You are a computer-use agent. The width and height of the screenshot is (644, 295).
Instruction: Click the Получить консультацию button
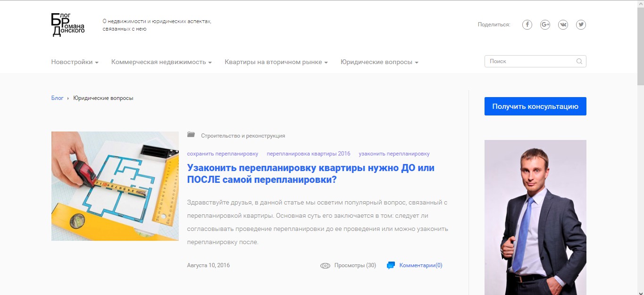click(535, 107)
